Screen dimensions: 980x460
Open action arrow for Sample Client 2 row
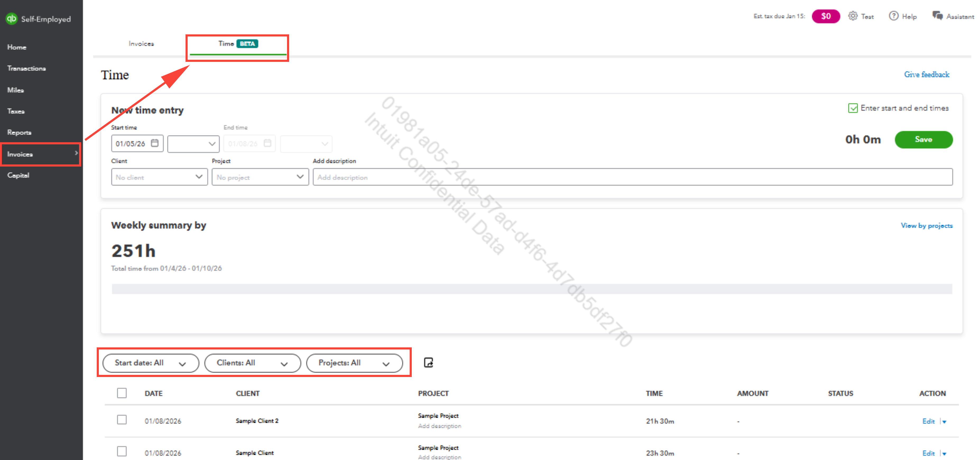click(x=944, y=422)
